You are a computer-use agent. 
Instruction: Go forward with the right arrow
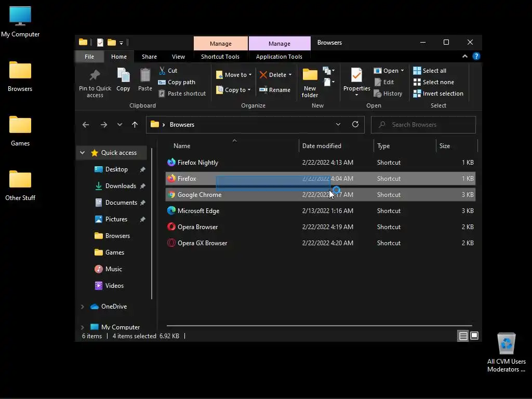[104, 125]
